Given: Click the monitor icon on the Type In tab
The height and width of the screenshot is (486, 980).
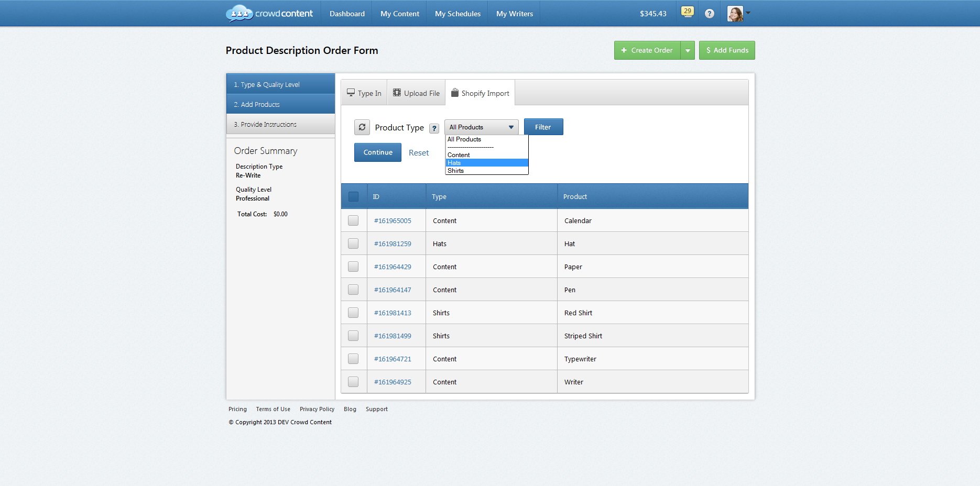Looking at the screenshot, I should point(350,92).
